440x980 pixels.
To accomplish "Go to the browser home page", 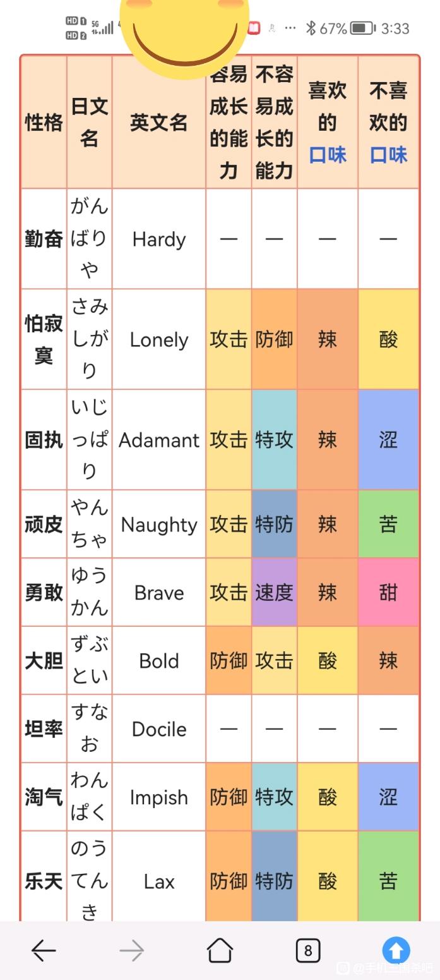I will pos(220,950).
